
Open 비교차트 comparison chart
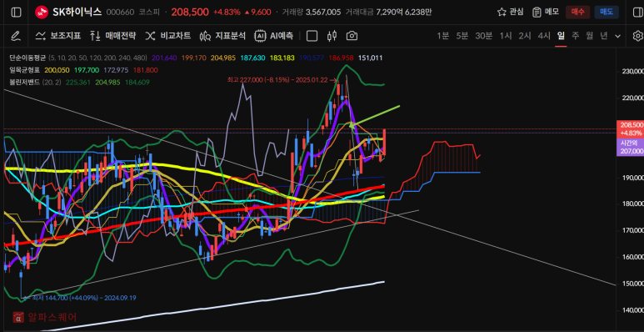pyautogui.click(x=167, y=36)
